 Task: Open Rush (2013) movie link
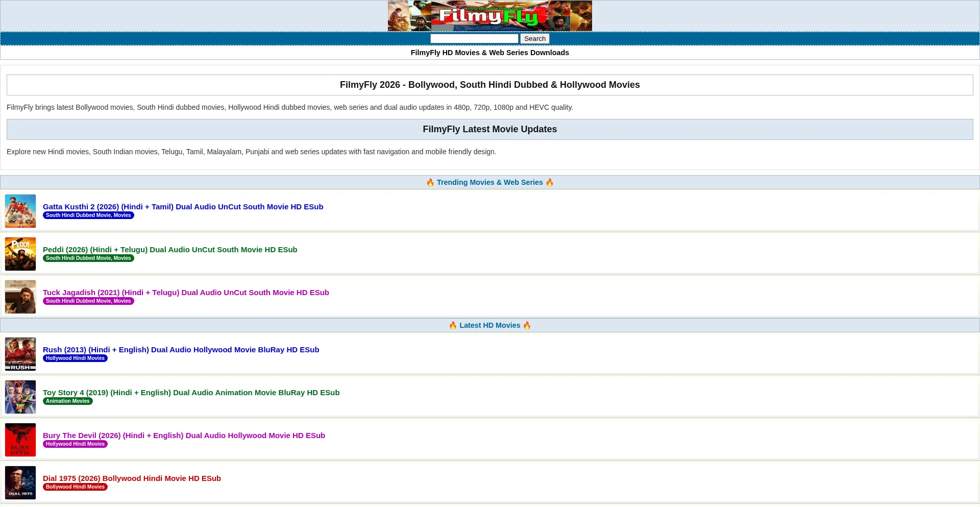click(181, 350)
